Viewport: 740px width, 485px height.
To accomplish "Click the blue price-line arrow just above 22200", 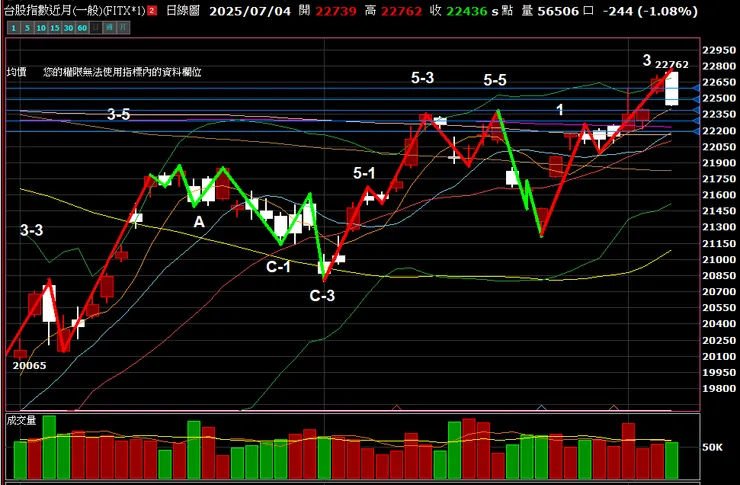I will point(696,121).
